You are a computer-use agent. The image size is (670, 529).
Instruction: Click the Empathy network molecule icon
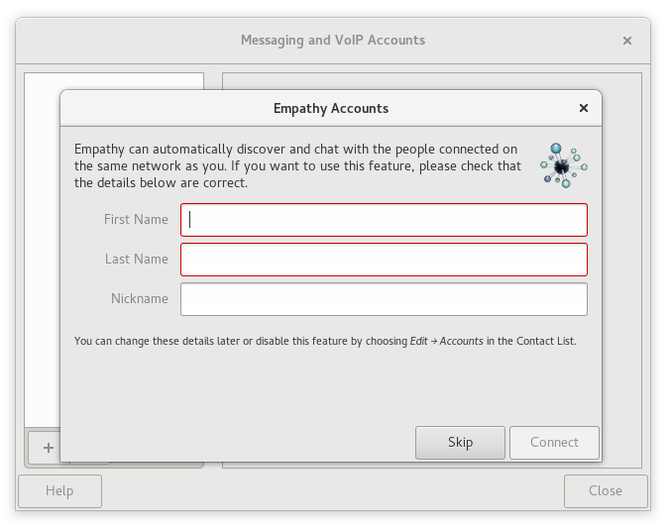pyautogui.click(x=564, y=166)
